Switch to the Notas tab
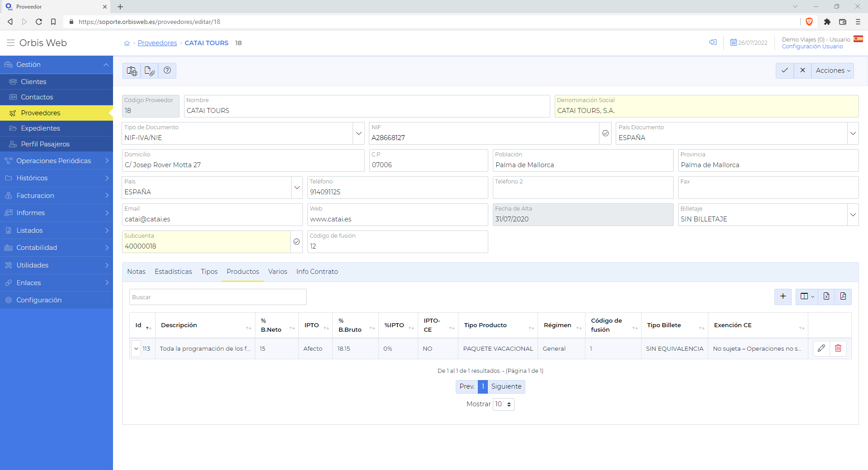This screenshot has width=868, height=470. pos(136,272)
